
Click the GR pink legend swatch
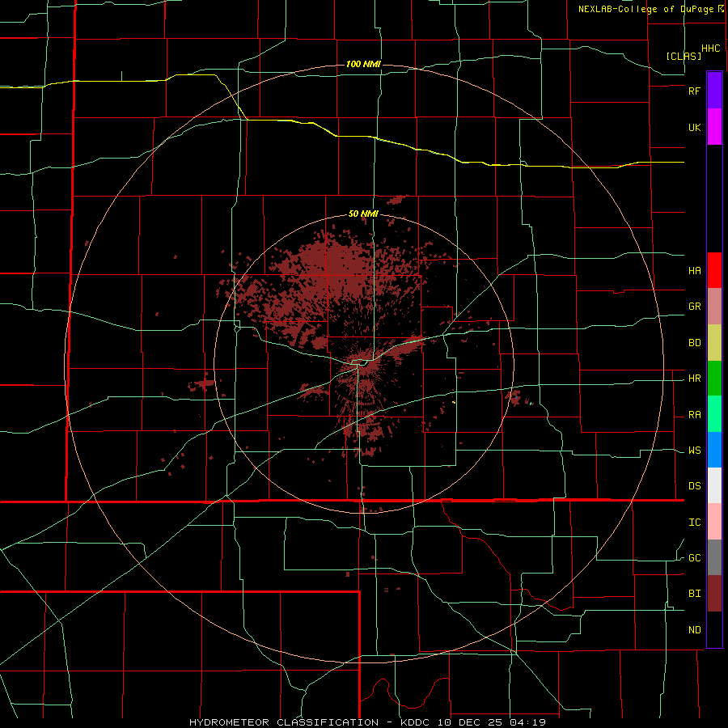point(714,307)
